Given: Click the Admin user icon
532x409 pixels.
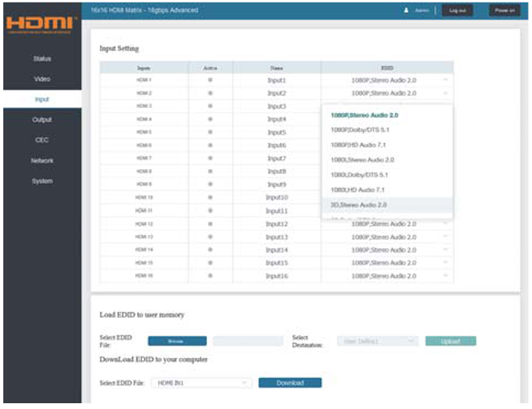Looking at the screenshot, I should point(406,10).
